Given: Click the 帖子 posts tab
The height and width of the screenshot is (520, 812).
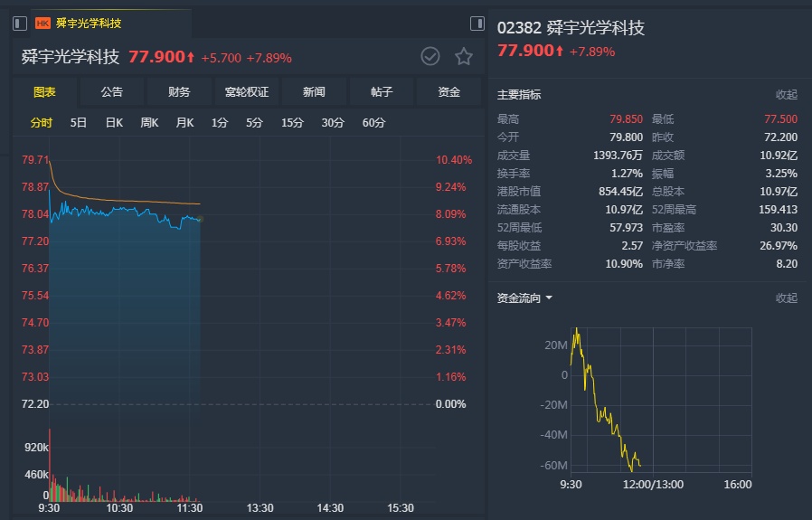Looking at the screenshot, I should 382,92.
